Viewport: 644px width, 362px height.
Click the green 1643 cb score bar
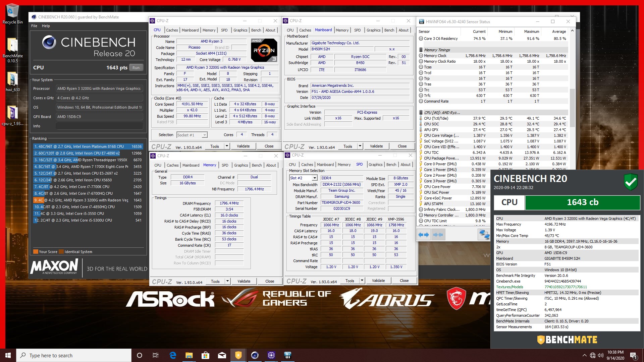(x=582, y=202)
